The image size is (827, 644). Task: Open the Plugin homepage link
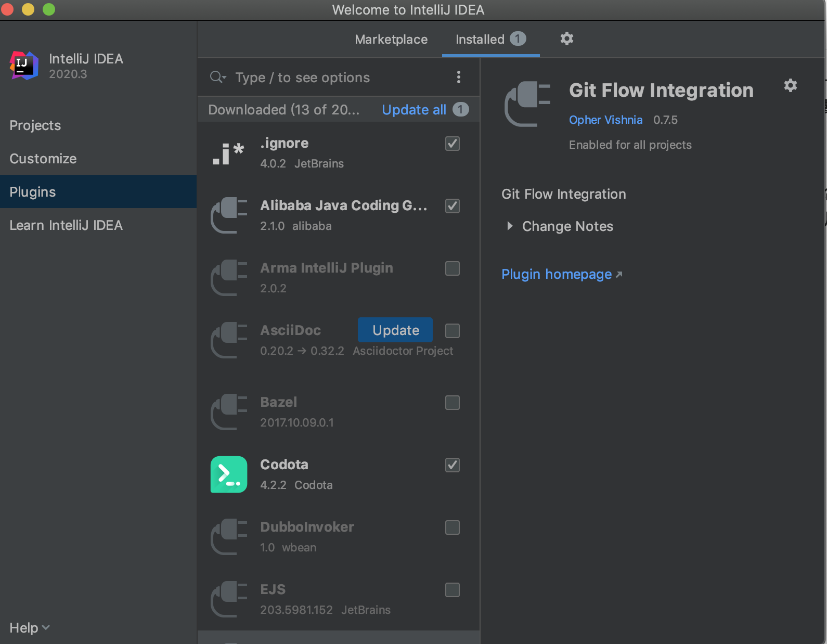coord(562,274)
